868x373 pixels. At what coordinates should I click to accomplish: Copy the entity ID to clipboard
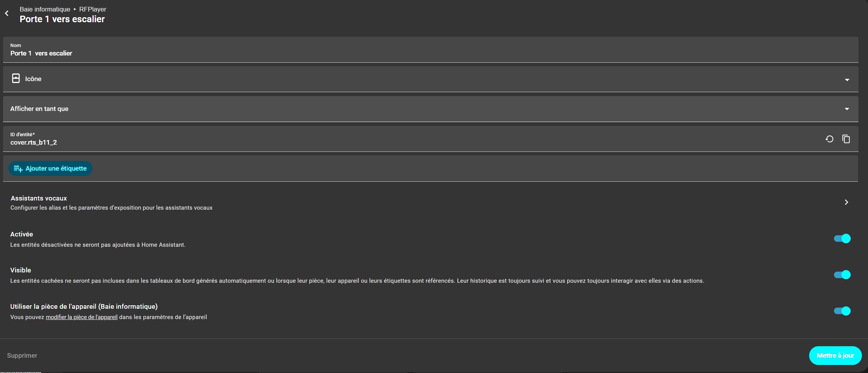(846, 139)
